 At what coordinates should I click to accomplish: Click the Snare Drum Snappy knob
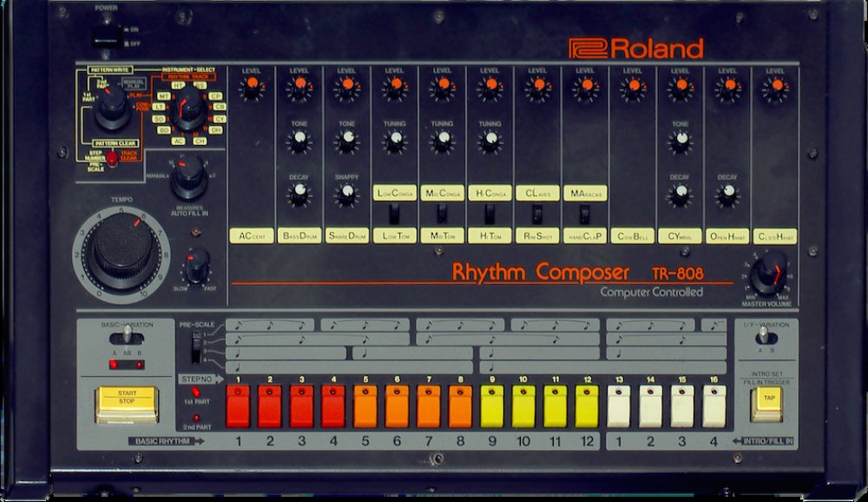pyautogui.click(x=346, y=194)
